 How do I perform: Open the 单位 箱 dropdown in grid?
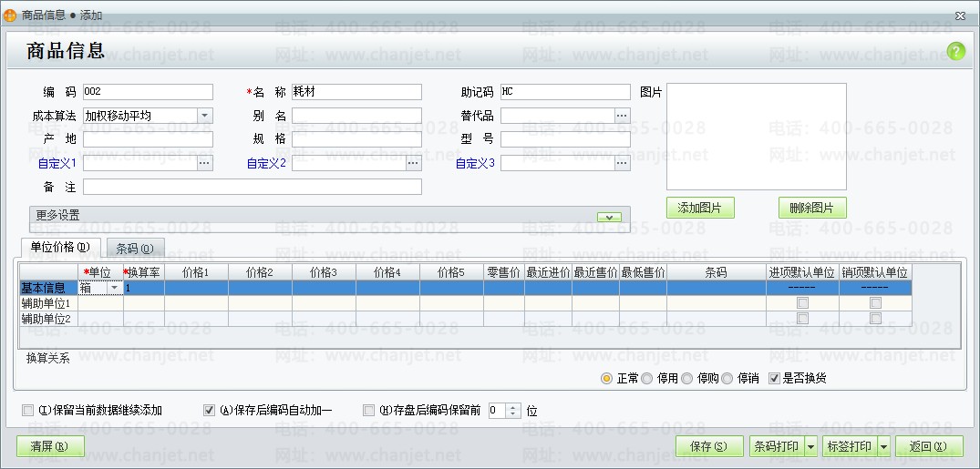[115, 288]
